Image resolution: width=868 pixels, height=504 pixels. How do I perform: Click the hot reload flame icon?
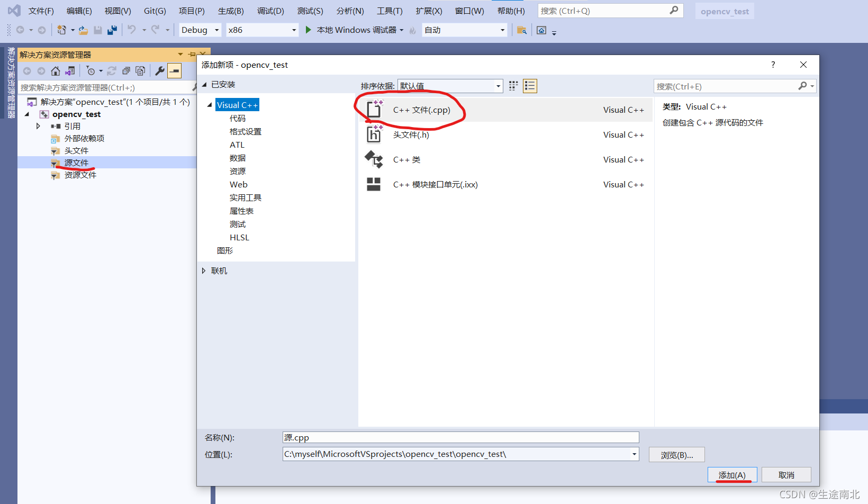click(412, 30)
